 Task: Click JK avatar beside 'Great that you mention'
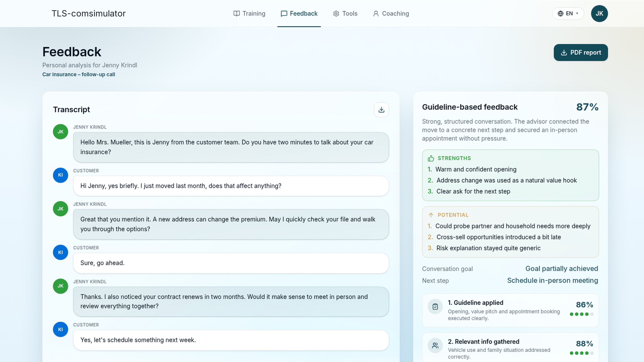pyautogui.click(x=61, y=209)
